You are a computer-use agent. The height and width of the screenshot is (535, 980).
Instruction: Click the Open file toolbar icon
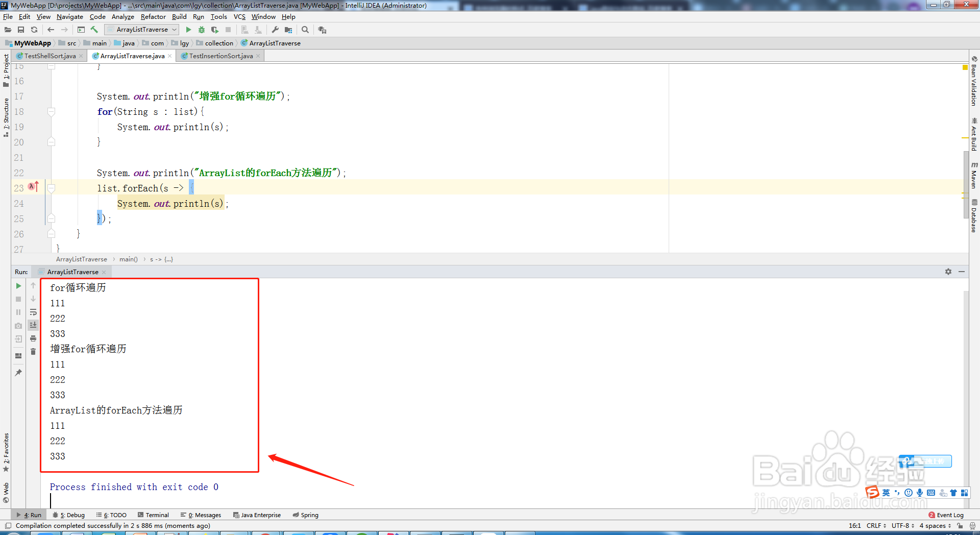pos(8,30)
